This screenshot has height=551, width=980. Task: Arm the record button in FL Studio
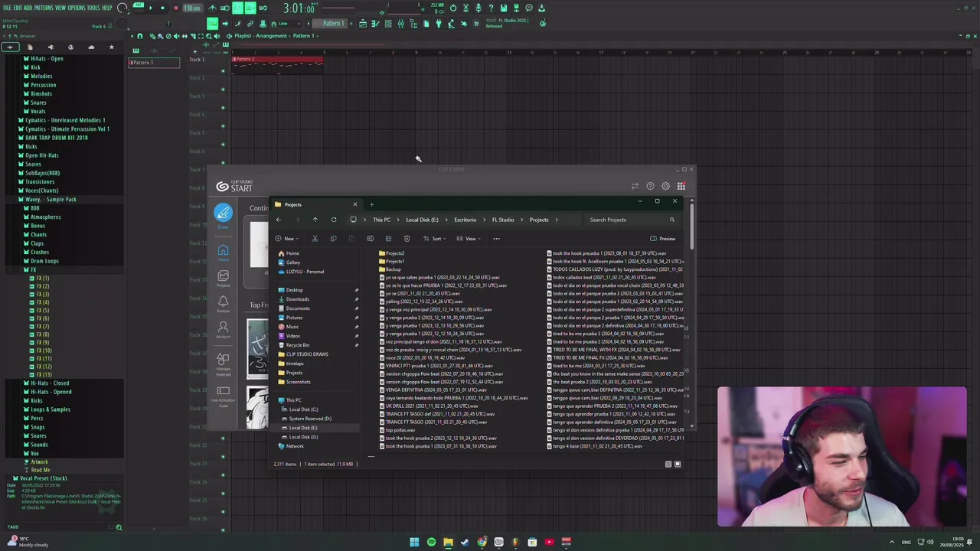[175, 8]
